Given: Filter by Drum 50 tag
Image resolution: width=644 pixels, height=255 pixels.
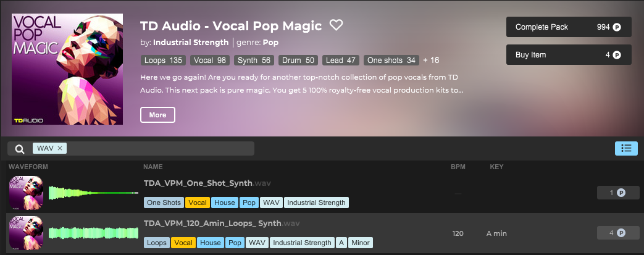Looking at the screenshot, I should tap(298, 61).
